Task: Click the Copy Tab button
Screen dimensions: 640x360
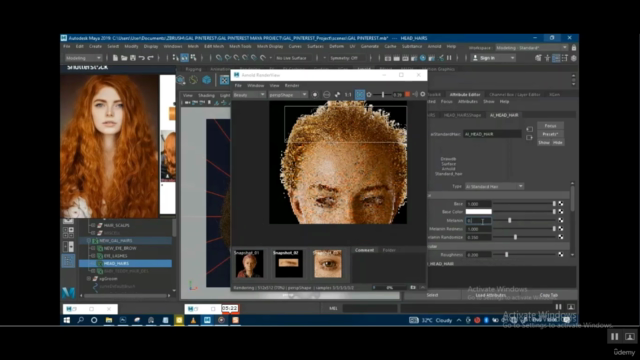Action: point(549,295)
